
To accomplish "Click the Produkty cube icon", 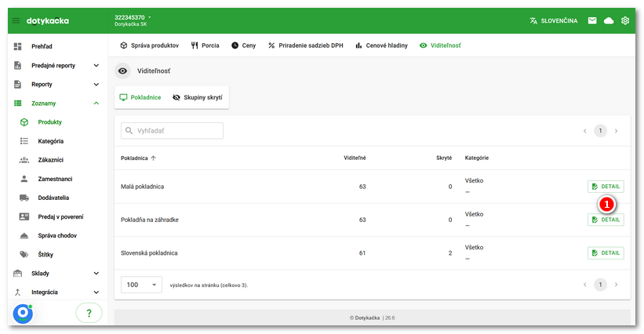I will pyautogui.click(x=24, y=122).
